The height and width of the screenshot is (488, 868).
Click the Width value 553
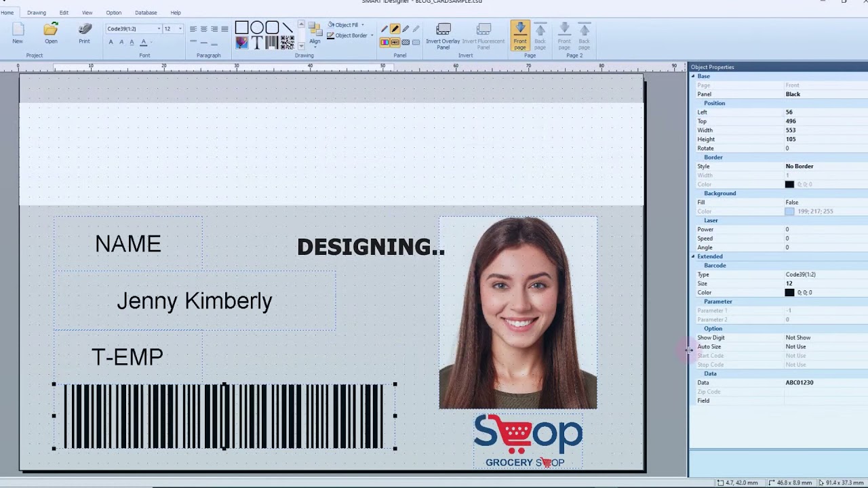click(826, 130)
